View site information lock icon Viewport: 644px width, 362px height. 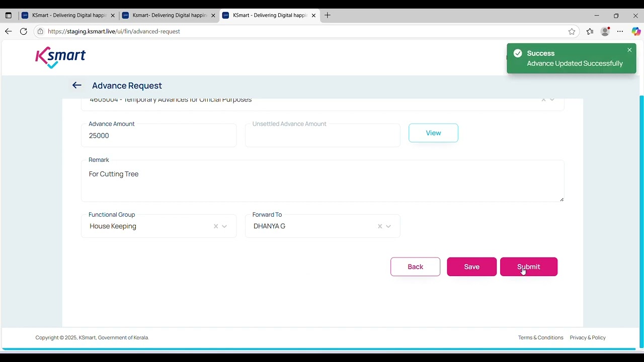tap(40, 31)
